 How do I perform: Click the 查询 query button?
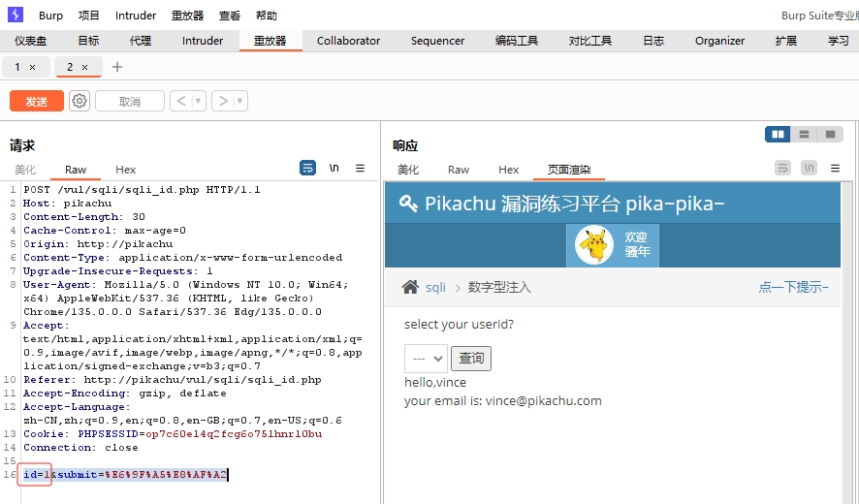(471, 359)
